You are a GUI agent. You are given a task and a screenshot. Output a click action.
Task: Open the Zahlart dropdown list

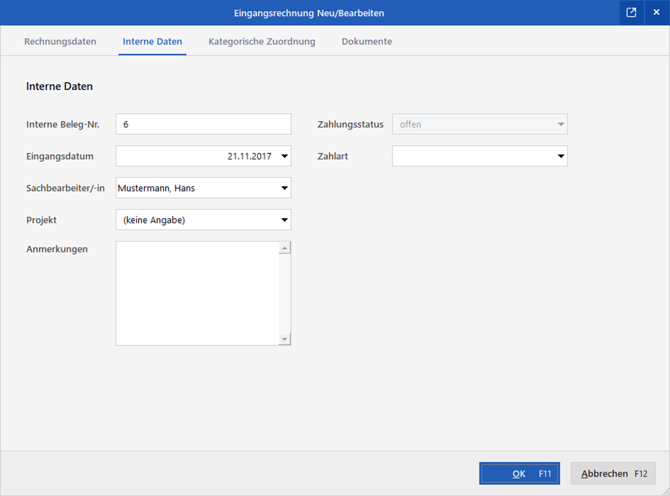pos(560,156)
